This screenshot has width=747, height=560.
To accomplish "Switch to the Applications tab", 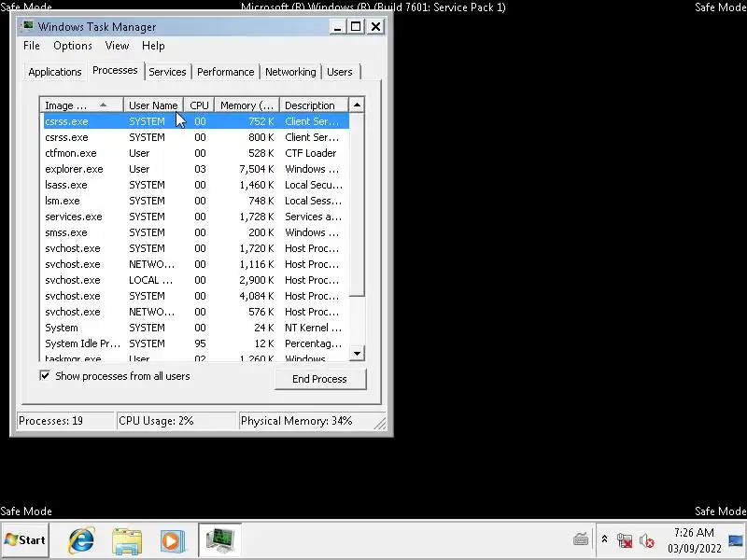I will (55, 72).
